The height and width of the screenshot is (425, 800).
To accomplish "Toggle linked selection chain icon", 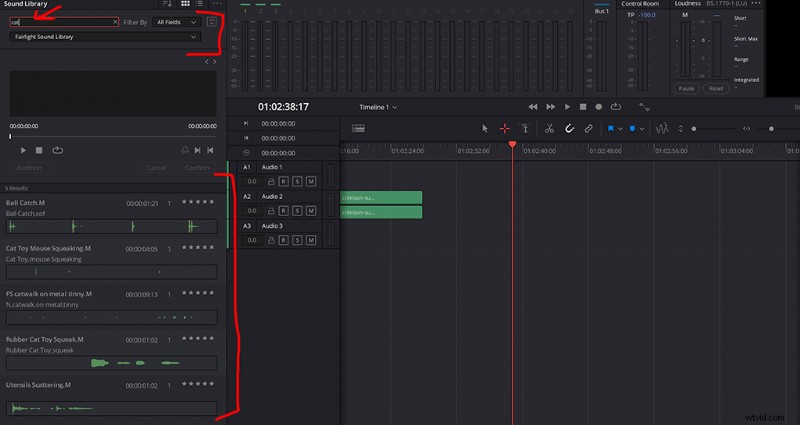I will (x=588, y=129).
